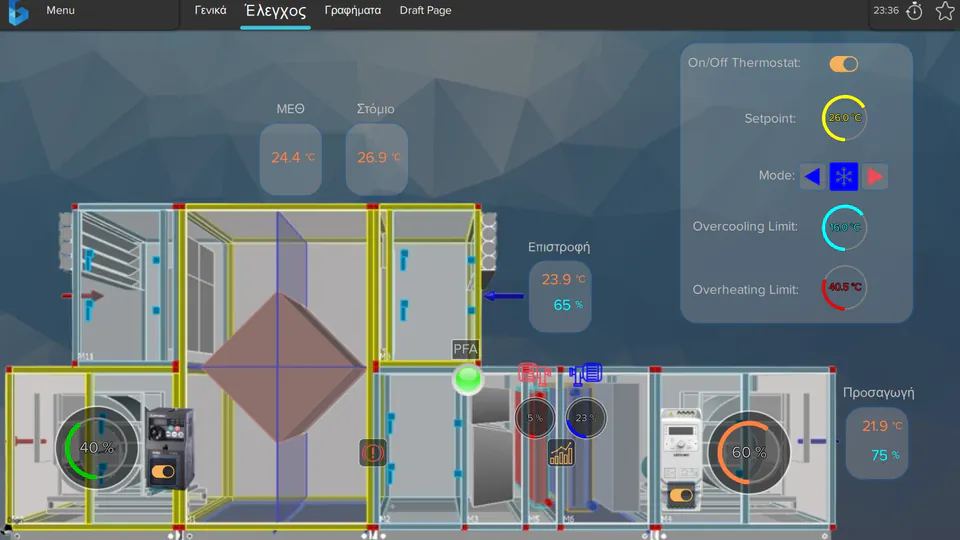The height and width of the screenshot is (540, 960).
Task: Toggle the supply fan inverter switch
Action: (681, 495)
